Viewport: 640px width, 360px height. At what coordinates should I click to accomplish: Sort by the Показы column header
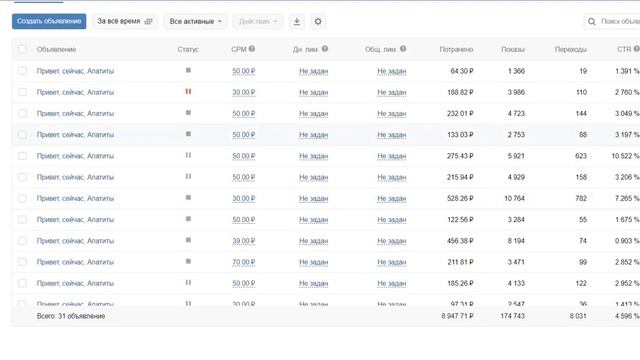(513, 49)
